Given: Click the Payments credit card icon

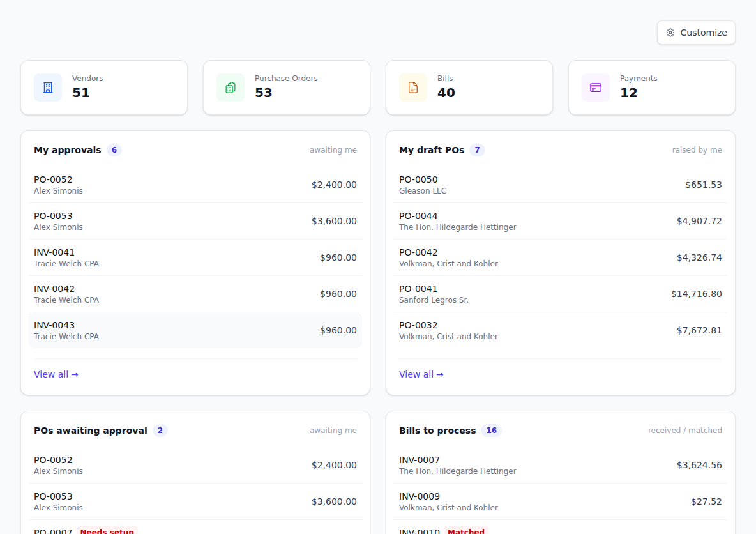Looking at the screenshot, I should pos(596,88).
